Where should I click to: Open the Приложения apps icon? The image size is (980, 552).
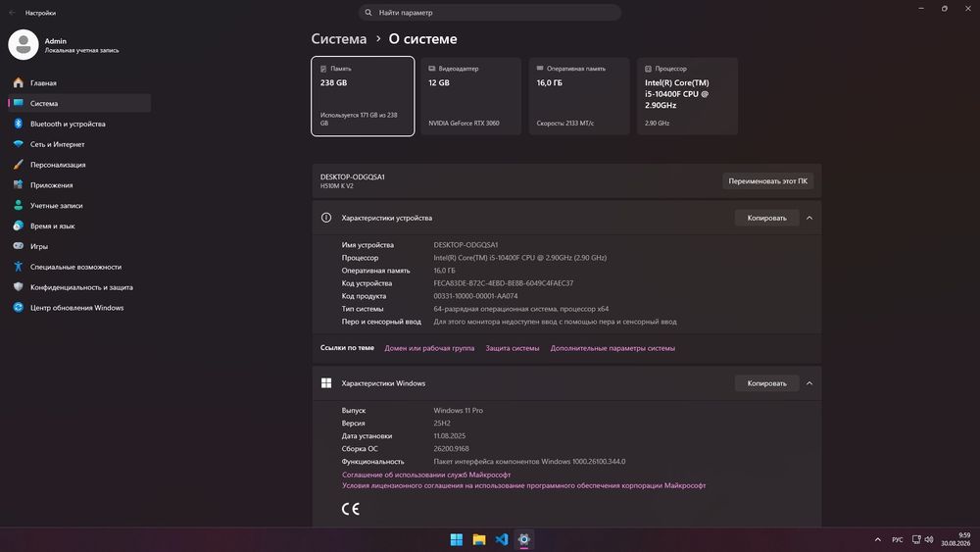[18, 184]
